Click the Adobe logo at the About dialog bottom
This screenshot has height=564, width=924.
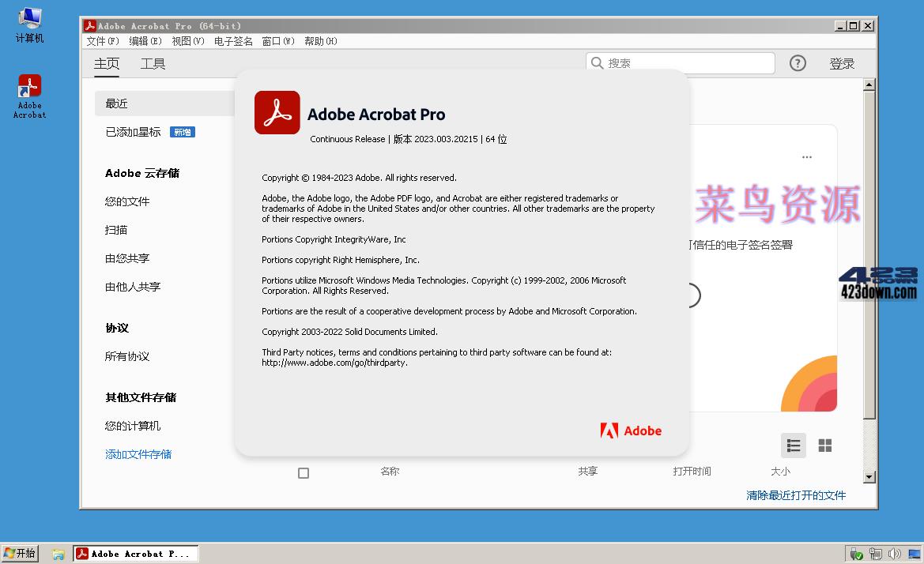point(630,431)
